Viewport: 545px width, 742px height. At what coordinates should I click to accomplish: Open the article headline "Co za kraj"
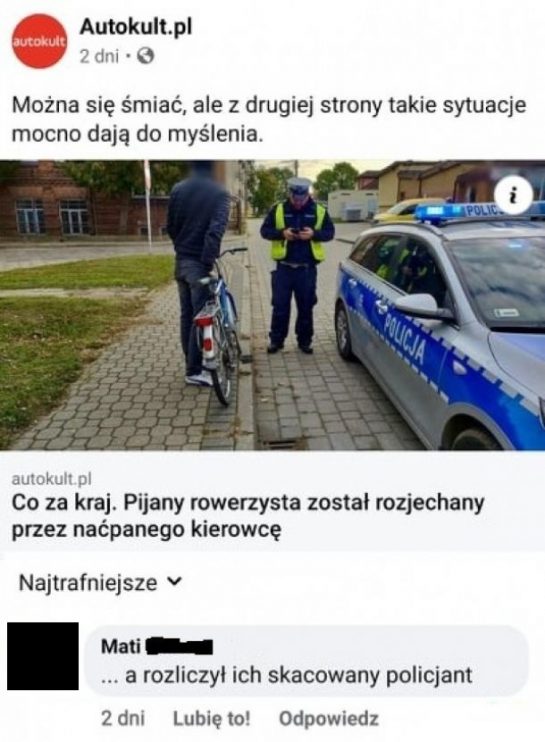(x=247, y=515)
